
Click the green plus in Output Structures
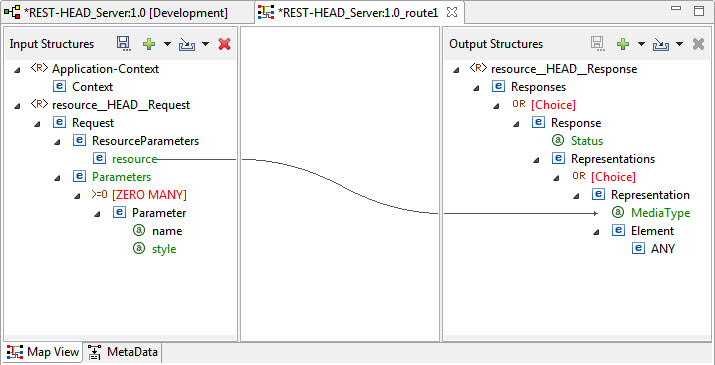point(623,44)
